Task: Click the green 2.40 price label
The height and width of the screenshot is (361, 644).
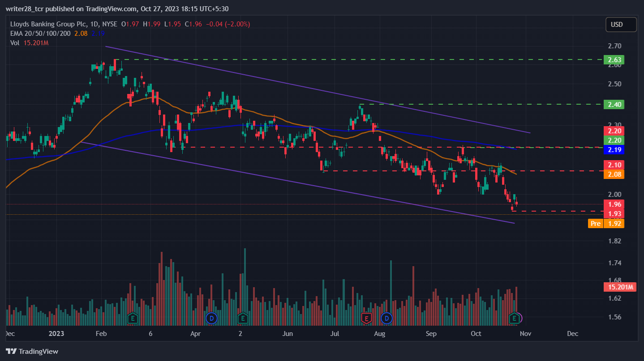Action: click(x=614, y=104)
